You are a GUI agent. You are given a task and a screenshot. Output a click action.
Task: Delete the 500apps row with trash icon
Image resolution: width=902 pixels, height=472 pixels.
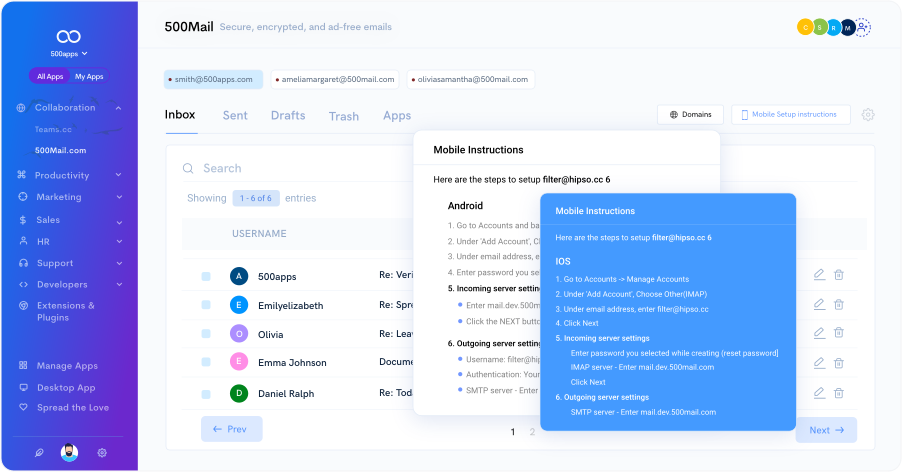[x=839, y=275]
